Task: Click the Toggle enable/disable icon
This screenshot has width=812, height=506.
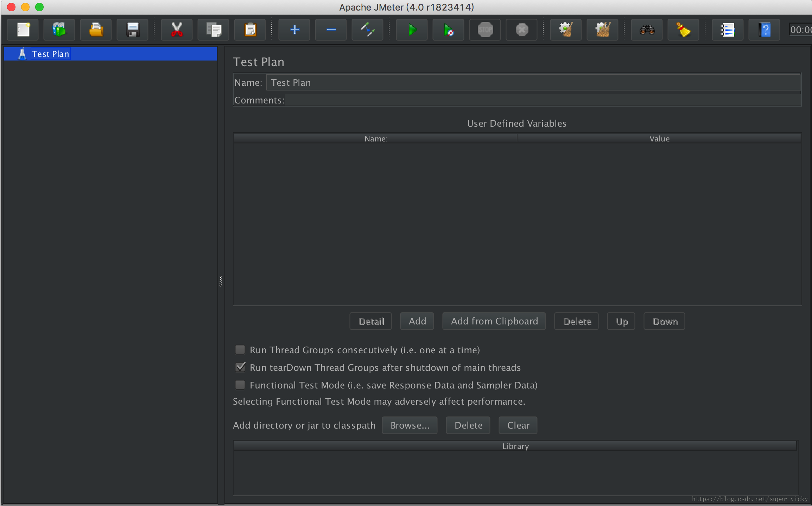Action: [367, 30]
